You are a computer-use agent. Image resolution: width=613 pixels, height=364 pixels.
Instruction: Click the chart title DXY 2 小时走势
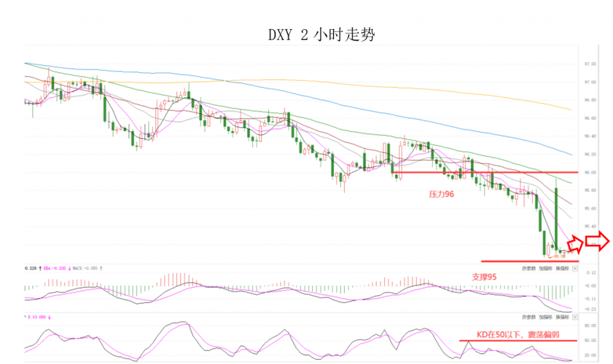pyautogui.click(x=321, y=35)
